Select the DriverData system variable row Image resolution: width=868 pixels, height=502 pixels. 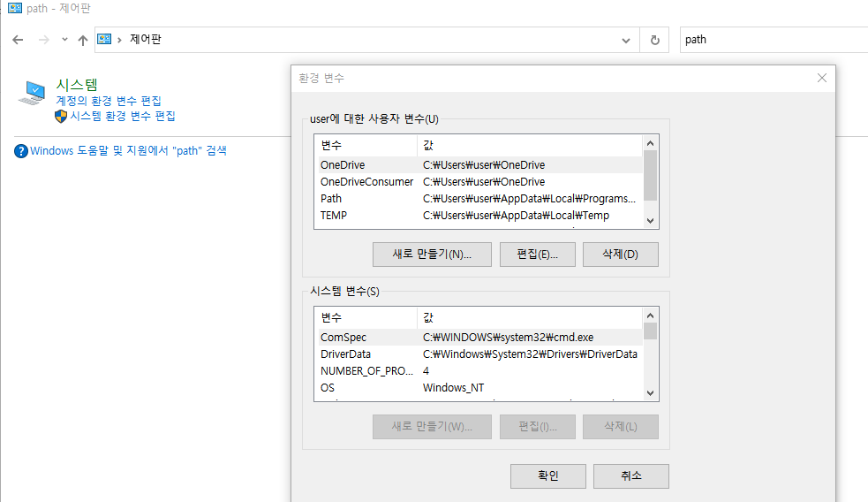(x=479, y=354)
